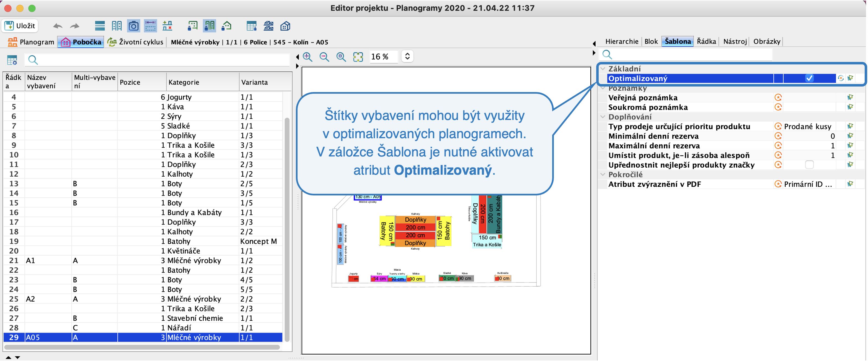Click the add/remove equipment icon
Screen dimensions: 868x361
[x=167, y=26]
